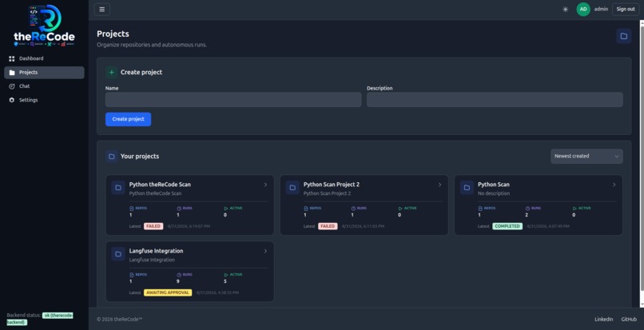This screenshot has width=644, height=330.
Task: Click the Settings gear icon
Action: (x=11, y=100)
